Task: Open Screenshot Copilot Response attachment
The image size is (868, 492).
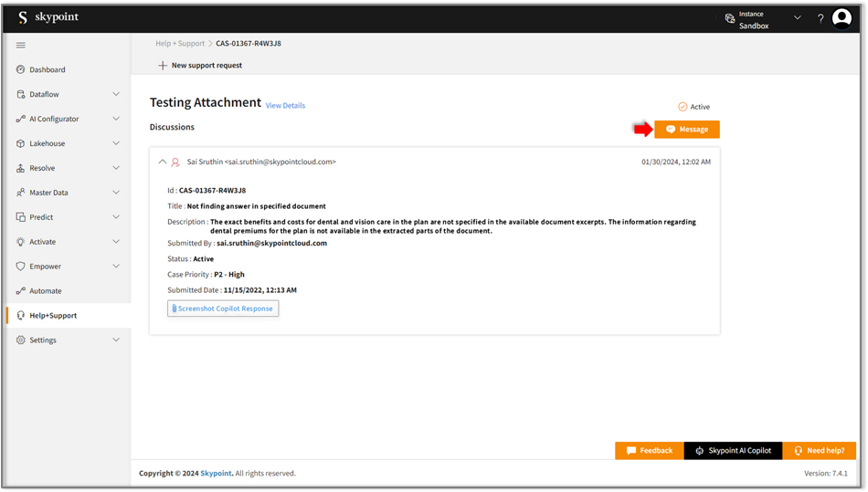Action: click(223, 309)
